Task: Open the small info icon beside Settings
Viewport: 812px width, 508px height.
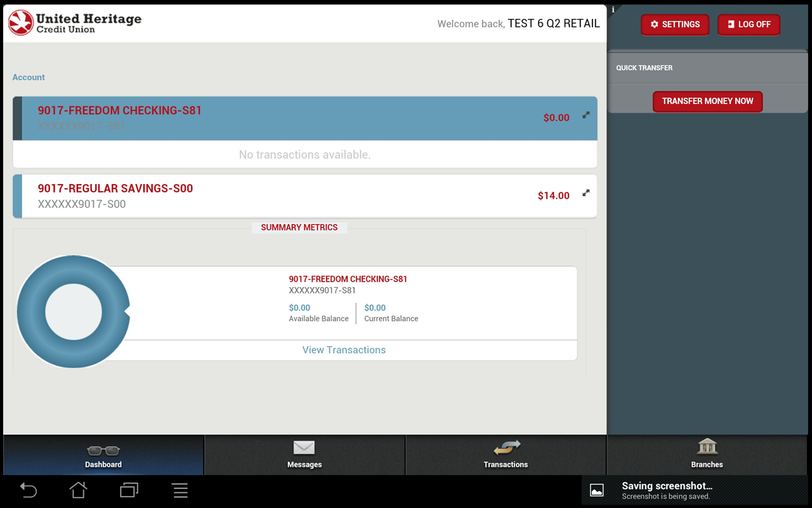Action: [613, 10]
